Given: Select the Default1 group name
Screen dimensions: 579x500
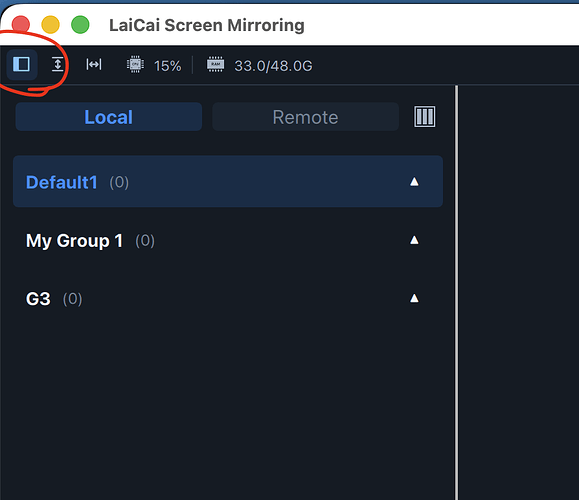Looking at the screenshot, I should click(x=62, y=182).
